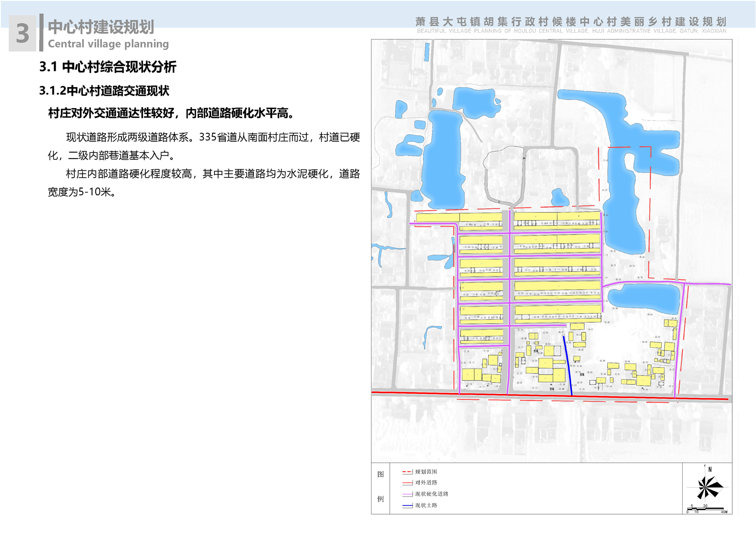Image resolution: width=756 pixels, height=534 pixels.
Task: Click heading 3.1 中心村综合现状分析
Action: pos(108,67)
